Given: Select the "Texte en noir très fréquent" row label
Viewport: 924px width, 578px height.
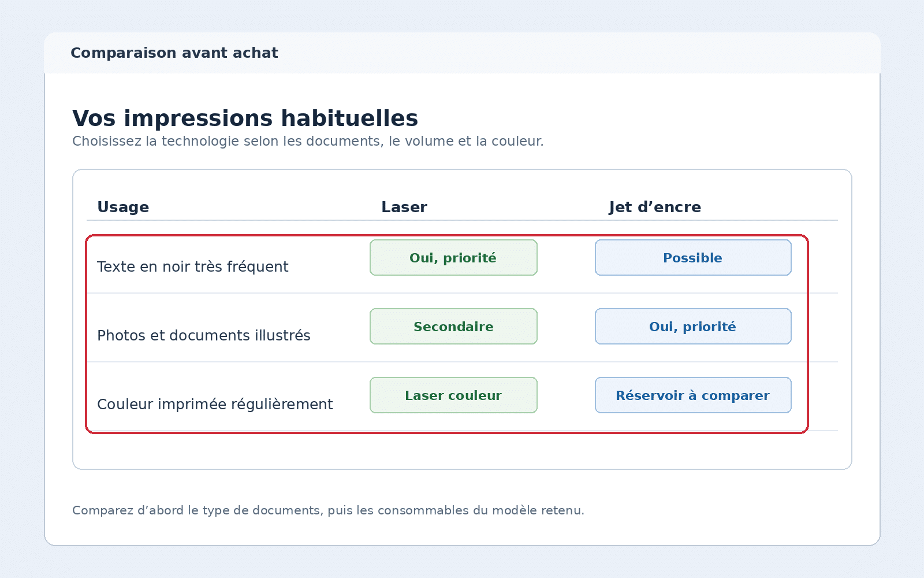Looking at the screenshot, I should pos(192,266).
